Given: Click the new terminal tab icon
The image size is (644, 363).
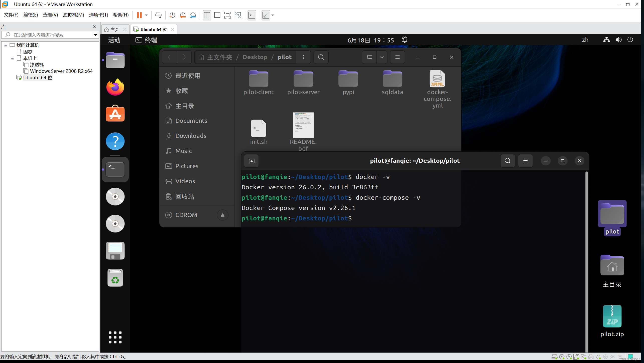Looking at the screenshot, I should coord(251,161).
